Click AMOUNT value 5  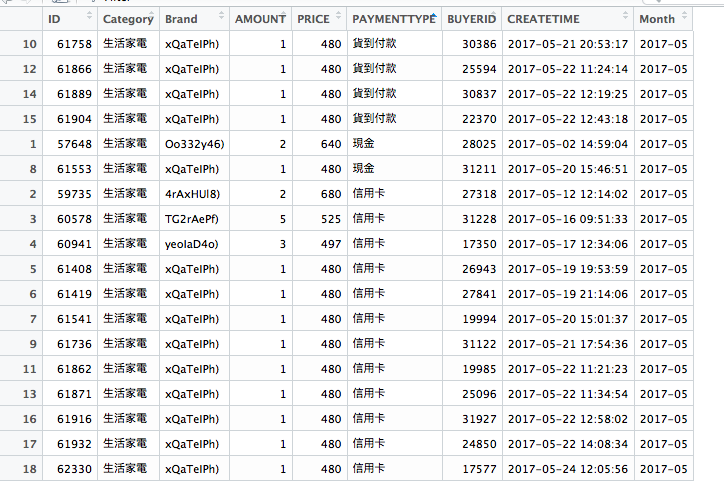[283, 219]
